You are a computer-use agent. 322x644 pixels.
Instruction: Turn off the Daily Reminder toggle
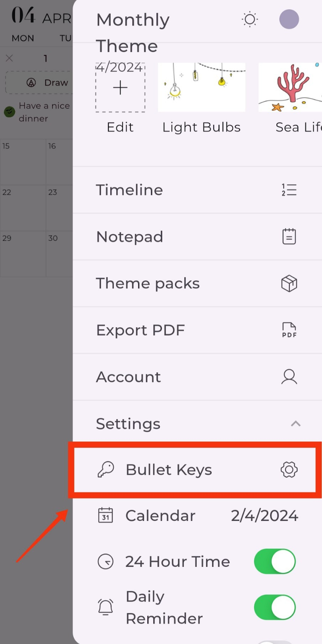coord(275,607)
